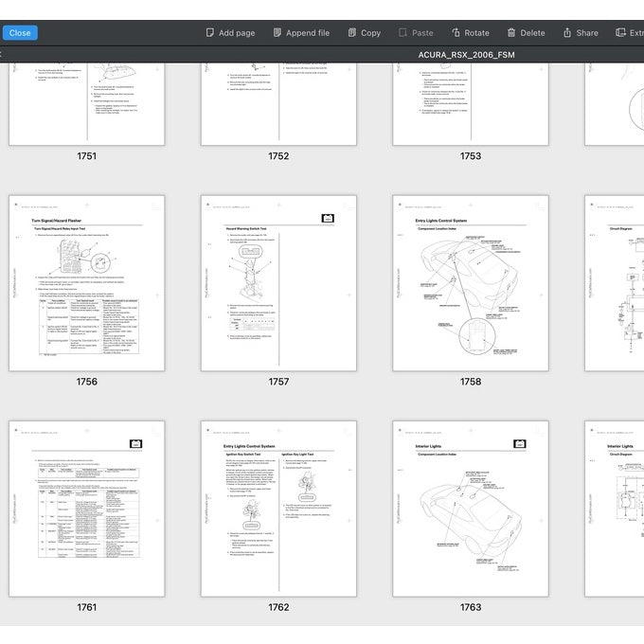Click the page 1752 thumbnail

(x=278, y=104)
